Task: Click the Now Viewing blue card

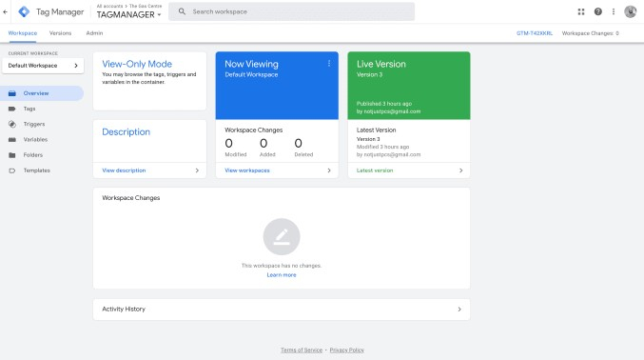Action: [x=277, y=86]
